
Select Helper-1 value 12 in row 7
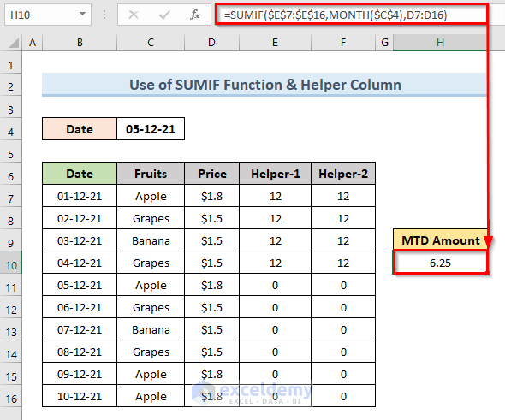[x=275, y=196]
